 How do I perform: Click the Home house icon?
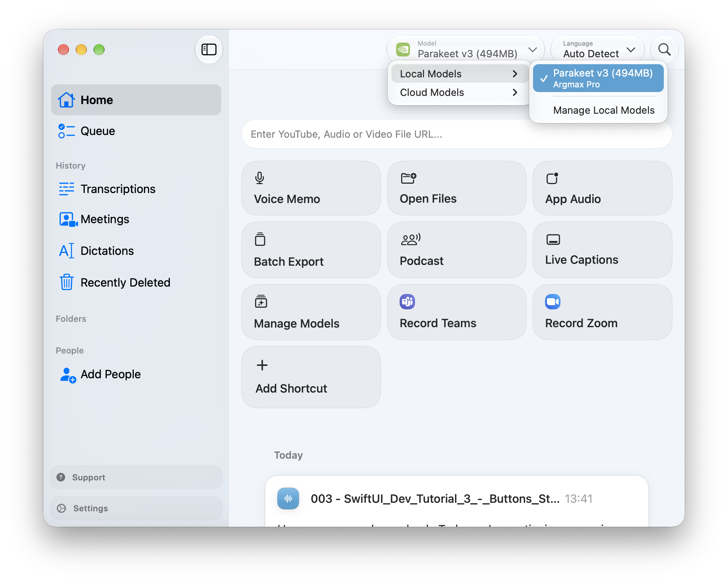tap(66, 100)
